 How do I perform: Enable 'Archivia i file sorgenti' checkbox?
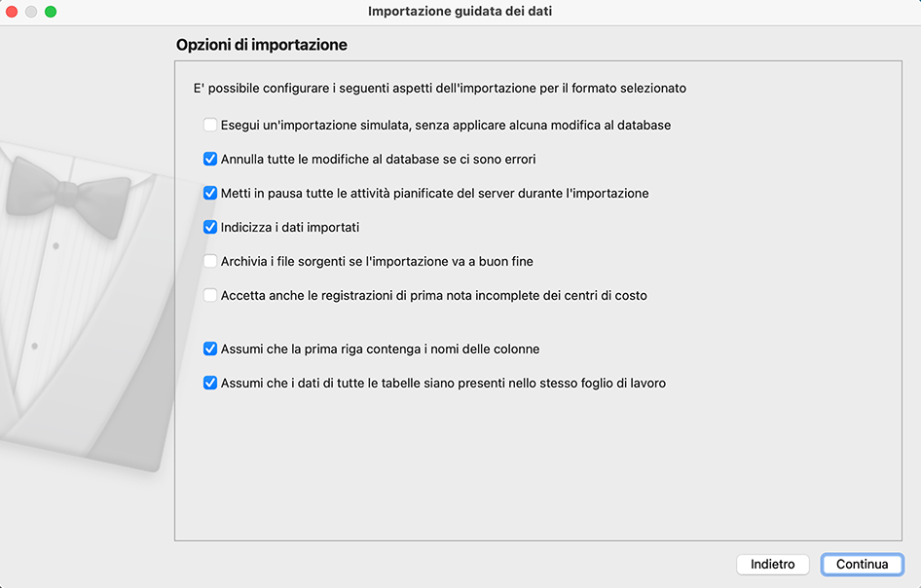coord(210,261)
